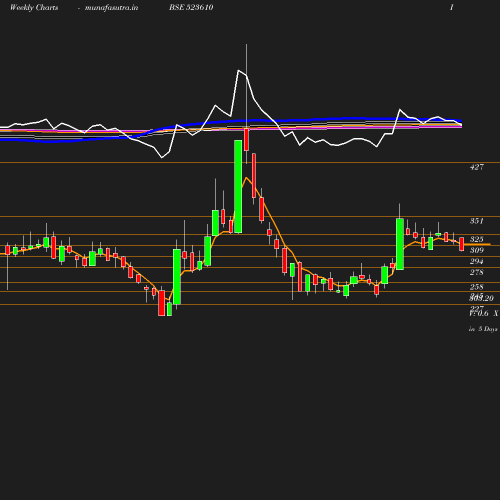Click the tallest green candlestick at chart peak

tap(238, 186)
